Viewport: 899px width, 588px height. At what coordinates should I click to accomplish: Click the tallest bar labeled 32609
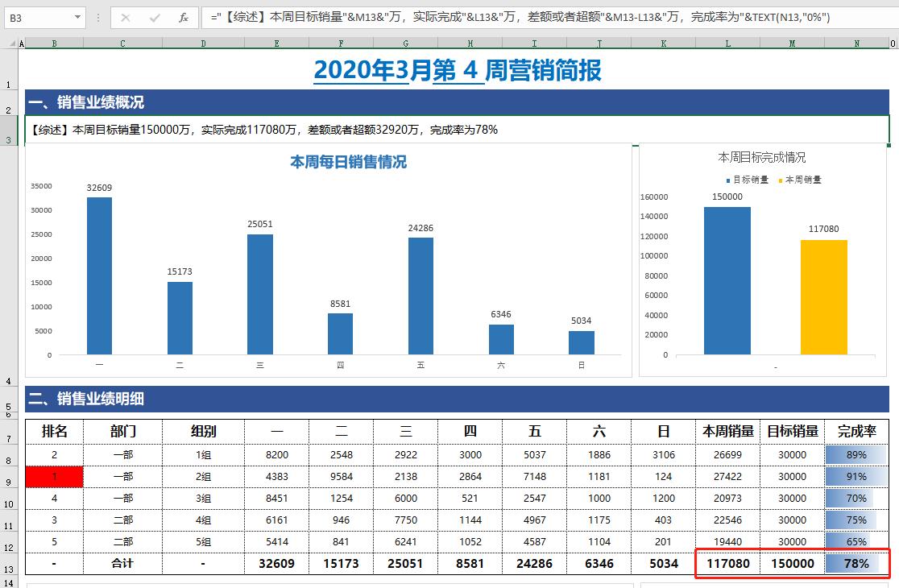pyautogui.click(x=99, y=274)
